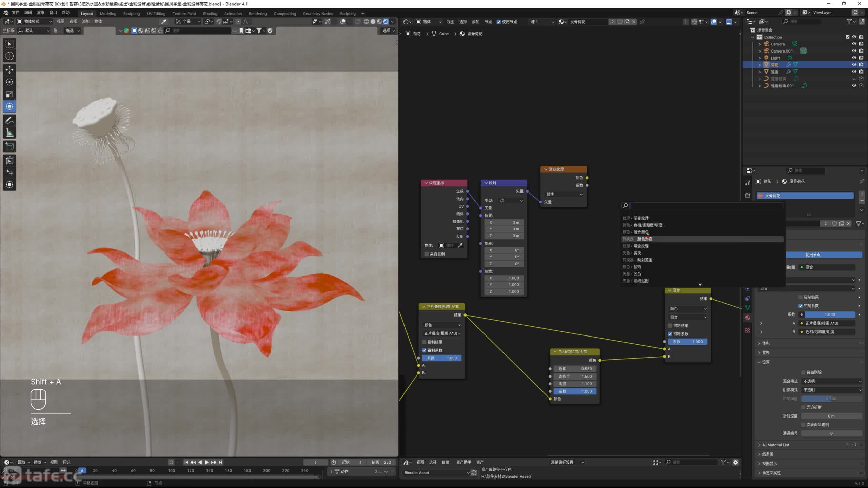The width and height of the screenshot is (868, 488).
Task: Open the Material properties tab icon
Action: pyautogui.click(x=748, y=318)
